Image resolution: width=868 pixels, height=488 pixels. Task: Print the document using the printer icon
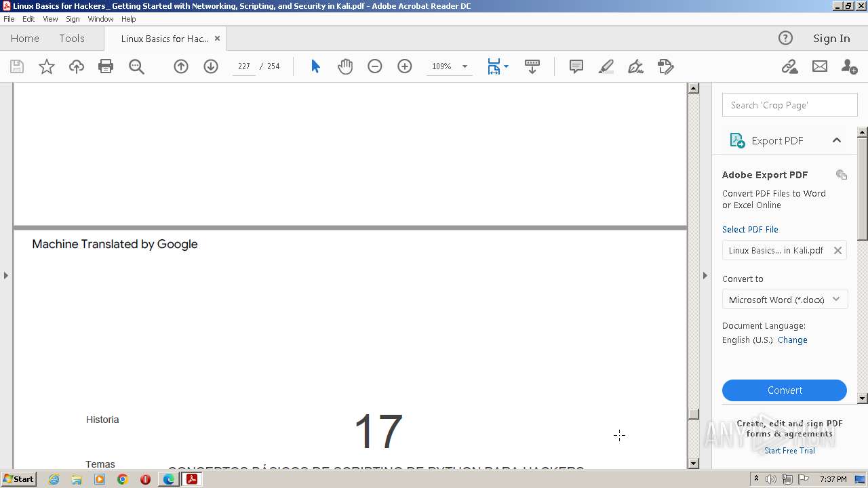(x=106, y=66)
